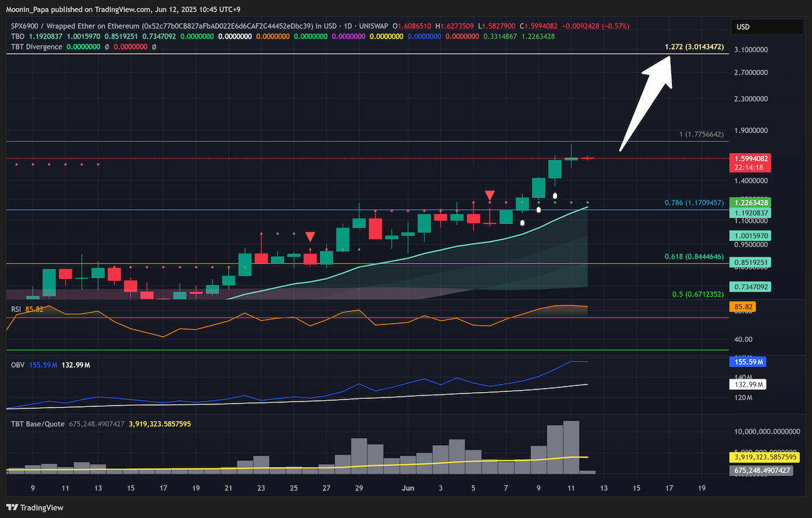The height and width of the screenshot is (518, 812).
Task: Click the white dot marker below June 10 candle
Action: [555, 197]
